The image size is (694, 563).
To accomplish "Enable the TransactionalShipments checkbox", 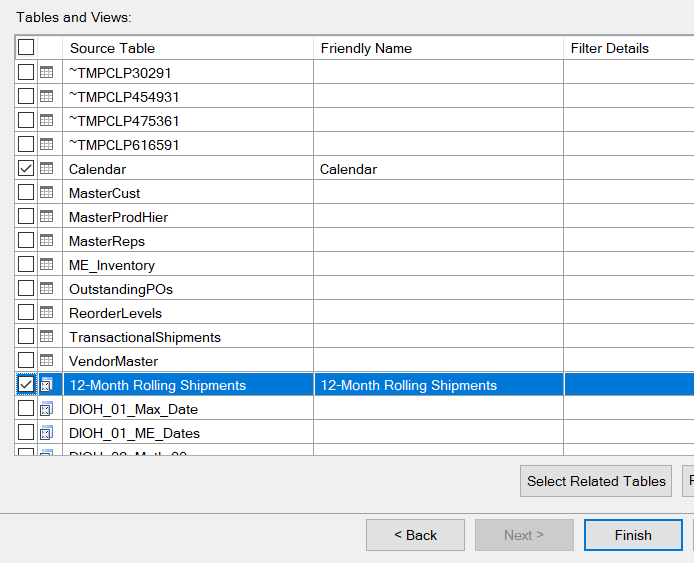I will pyautogui.click(x=26, y=337).
